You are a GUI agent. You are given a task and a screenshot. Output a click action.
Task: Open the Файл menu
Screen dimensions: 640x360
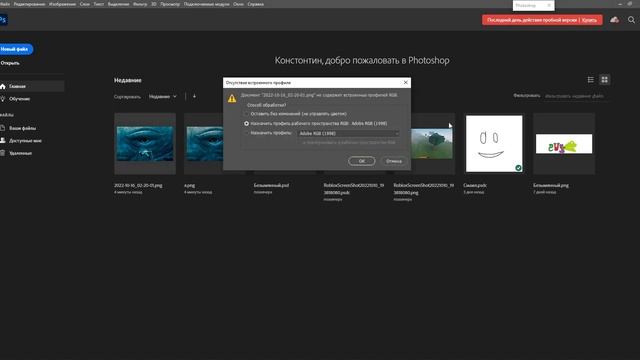click(5, 4)
